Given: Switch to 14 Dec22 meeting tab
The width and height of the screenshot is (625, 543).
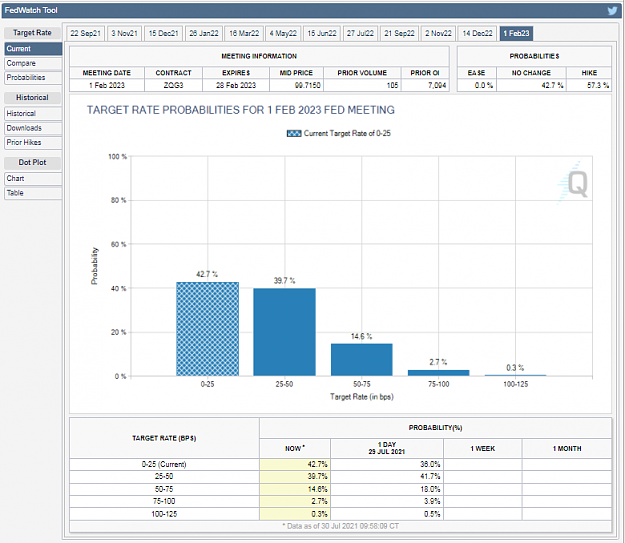Looking at the screenshot, I should pyautogui.click(x=477, y=33).
